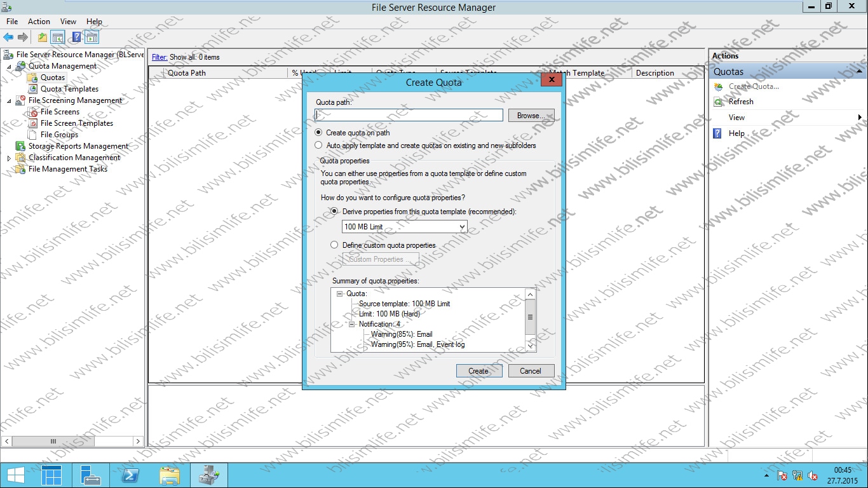Click the Description column header
Image resolution: width=868 pixels, height=488 pixels.
(668, 73)
